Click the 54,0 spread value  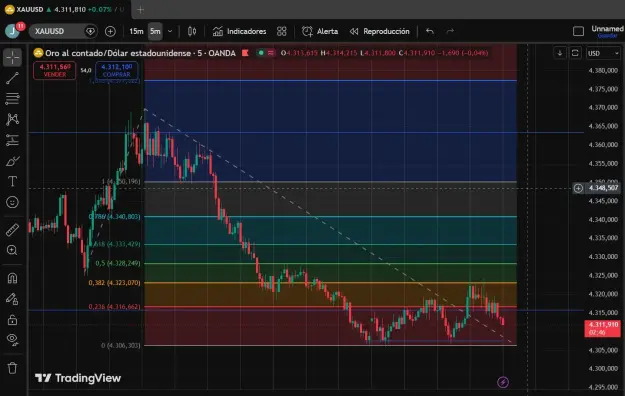(x=86, y=70)
